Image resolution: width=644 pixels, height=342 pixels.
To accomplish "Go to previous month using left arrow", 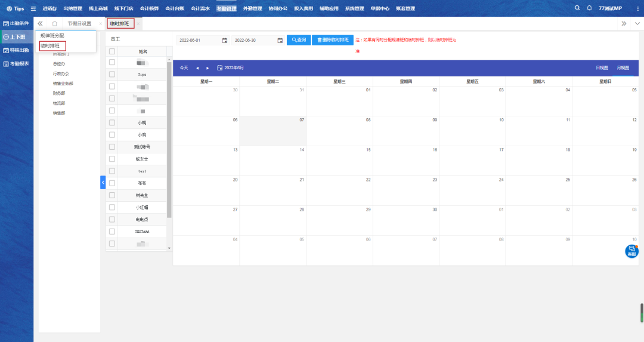I will point(197,68).
